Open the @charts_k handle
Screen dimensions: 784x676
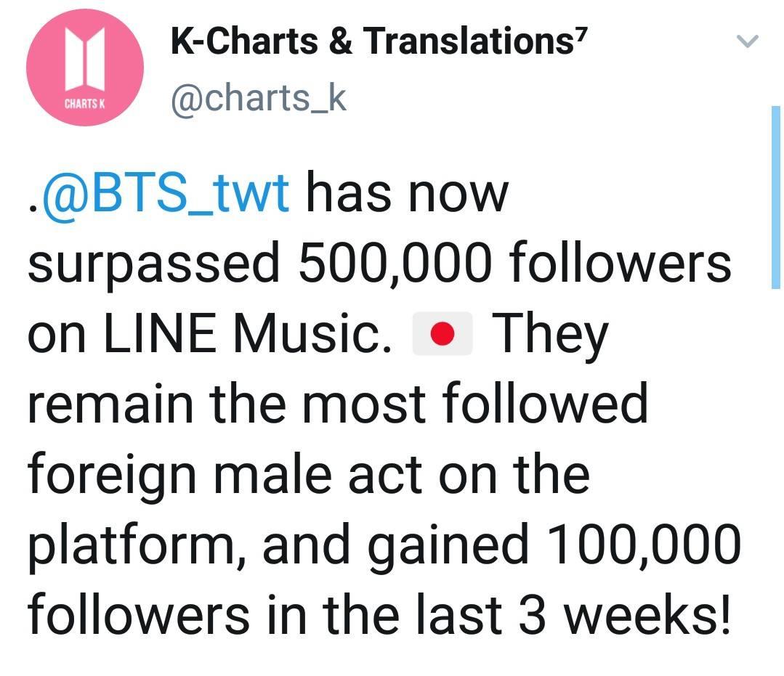tap(259, 99)
